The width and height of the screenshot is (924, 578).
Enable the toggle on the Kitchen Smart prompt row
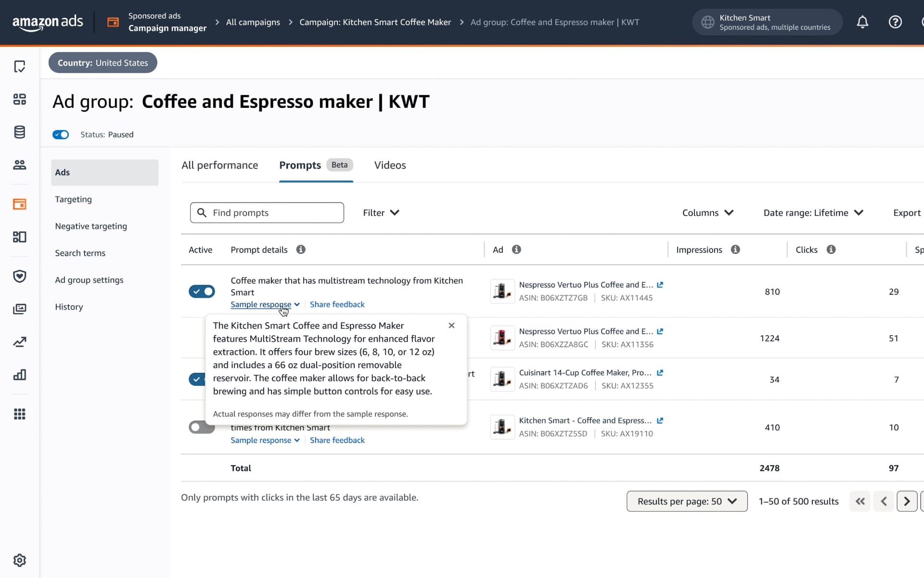tap(202, 427)
